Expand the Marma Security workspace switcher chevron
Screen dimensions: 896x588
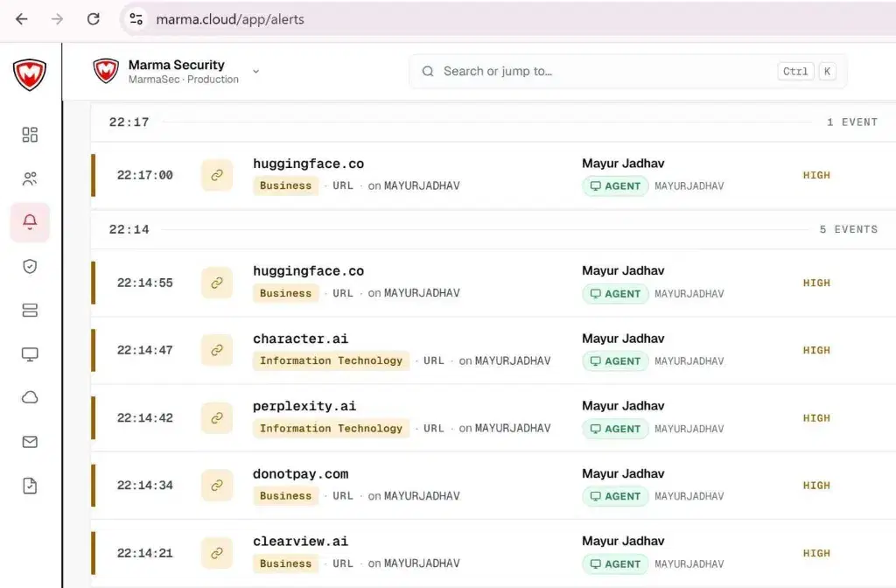click(x=256, y=72)
